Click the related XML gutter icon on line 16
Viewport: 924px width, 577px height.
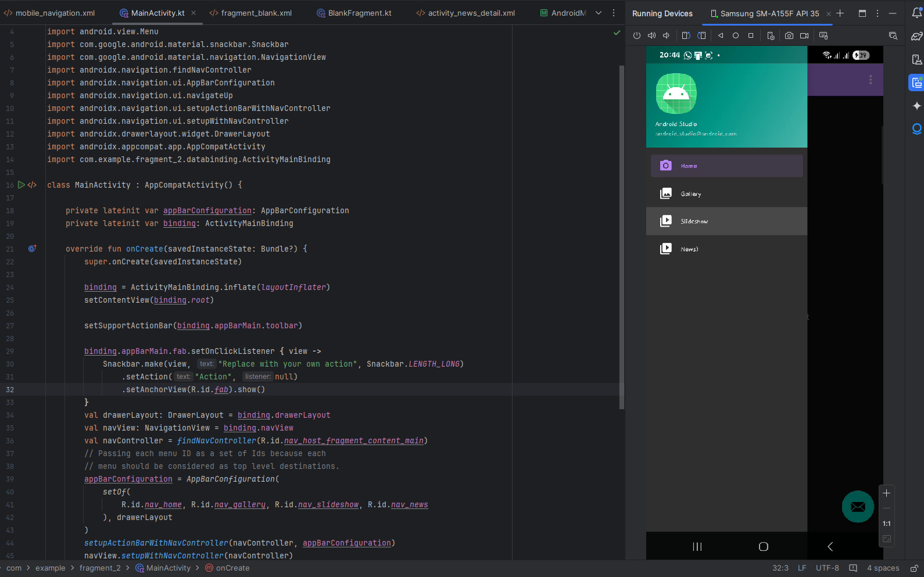tap(33, 185)
